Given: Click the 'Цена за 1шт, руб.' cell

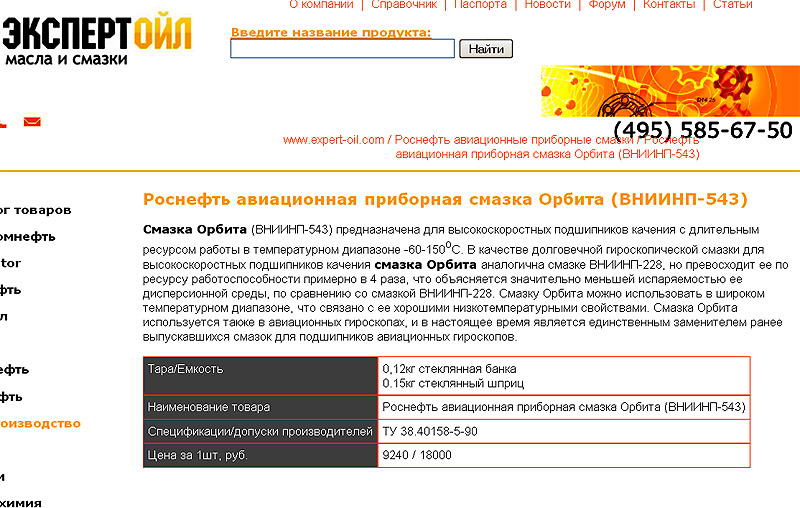Looking at the screenshot, I should pos(261,455).
